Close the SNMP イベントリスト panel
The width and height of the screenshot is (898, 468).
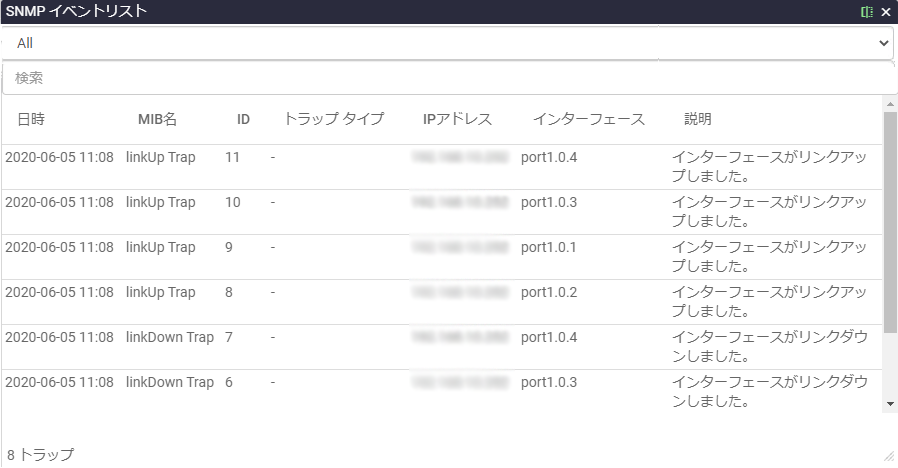point(885,12)
